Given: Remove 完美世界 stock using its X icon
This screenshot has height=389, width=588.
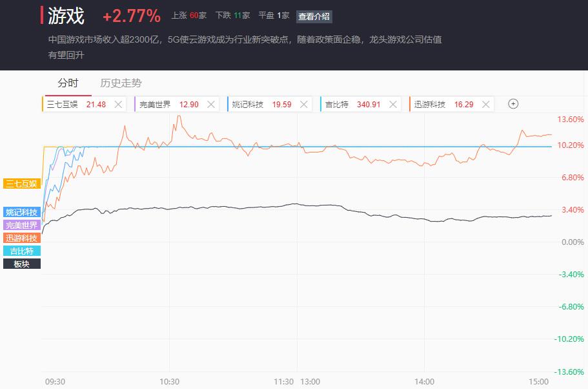Looking at the screenshot, I should click(x=211, y=105).
